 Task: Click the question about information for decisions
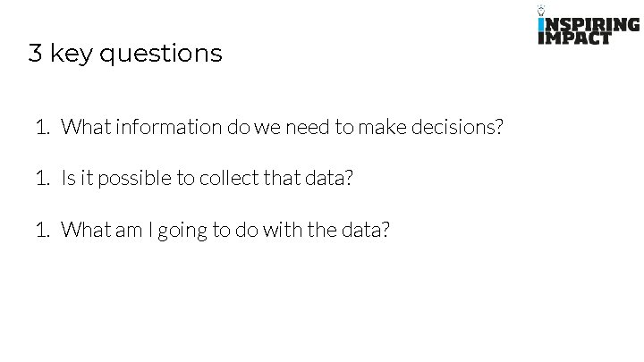[x=282, y=127]
